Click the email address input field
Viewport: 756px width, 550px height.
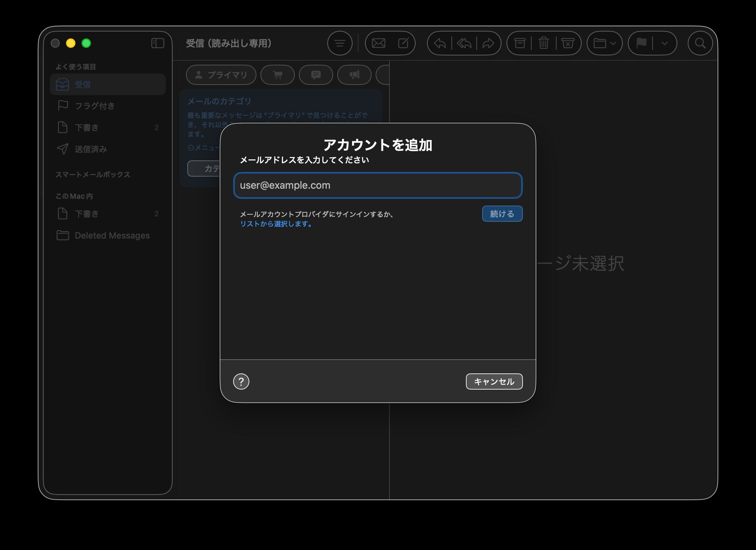378,185
